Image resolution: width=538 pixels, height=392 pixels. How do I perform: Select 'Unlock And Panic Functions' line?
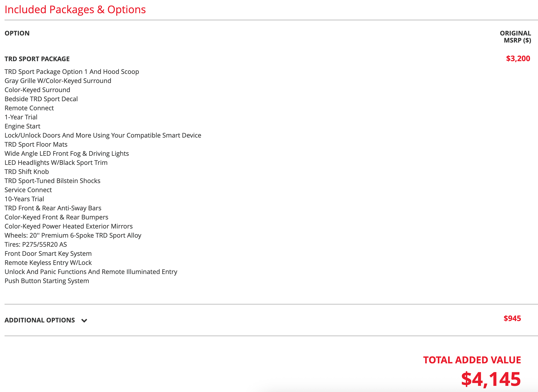pyautogui.click(x=91, y=272)
